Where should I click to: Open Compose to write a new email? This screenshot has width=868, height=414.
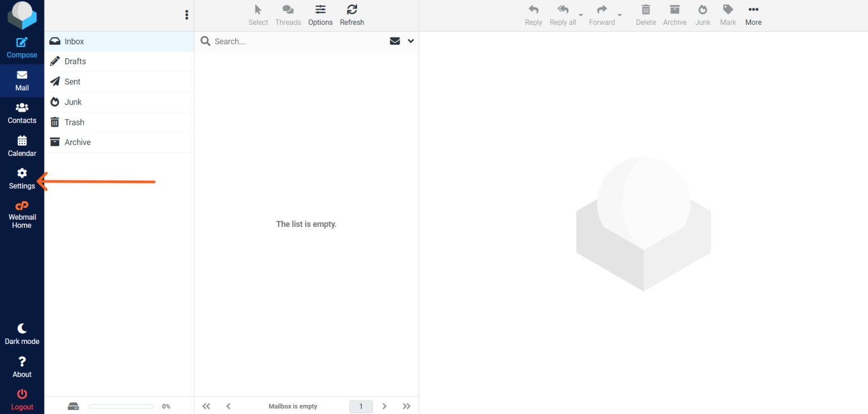[x=22, y=47]
